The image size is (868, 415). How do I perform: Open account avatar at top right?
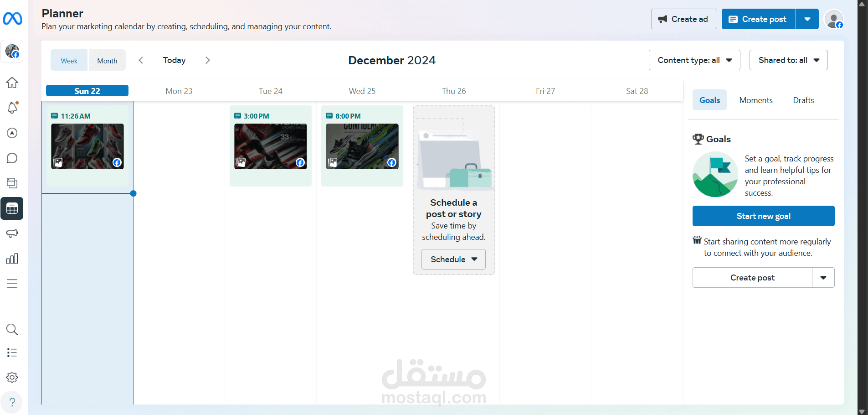pyautogui.click(x=834, y=19)
